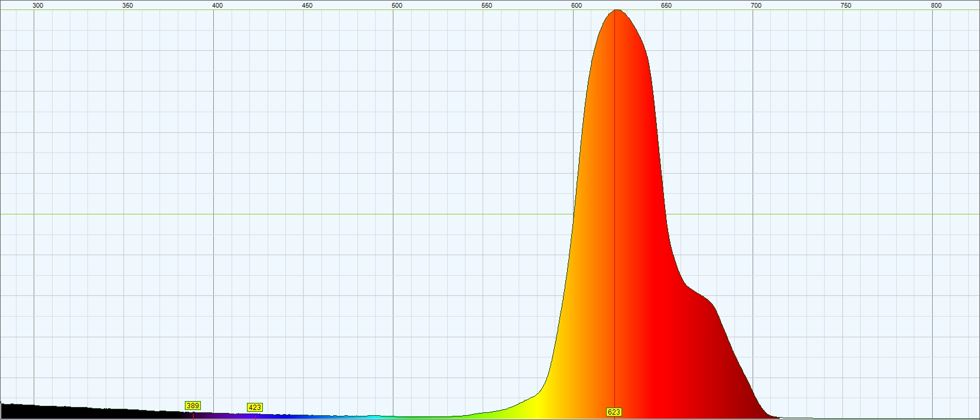Click the green horizontal midline of the graph
Screen dimensions: 980x420
490,214
